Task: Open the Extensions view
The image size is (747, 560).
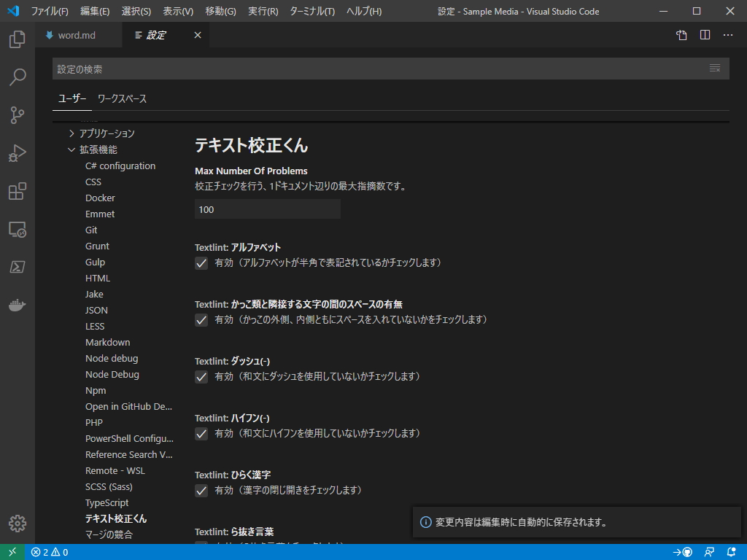Action: [18, 191]
